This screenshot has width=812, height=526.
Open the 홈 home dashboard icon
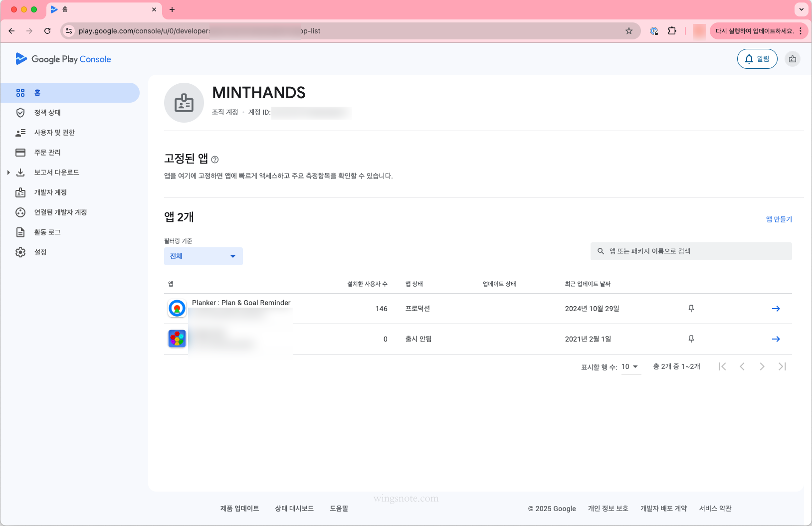[x=20, y=93]
